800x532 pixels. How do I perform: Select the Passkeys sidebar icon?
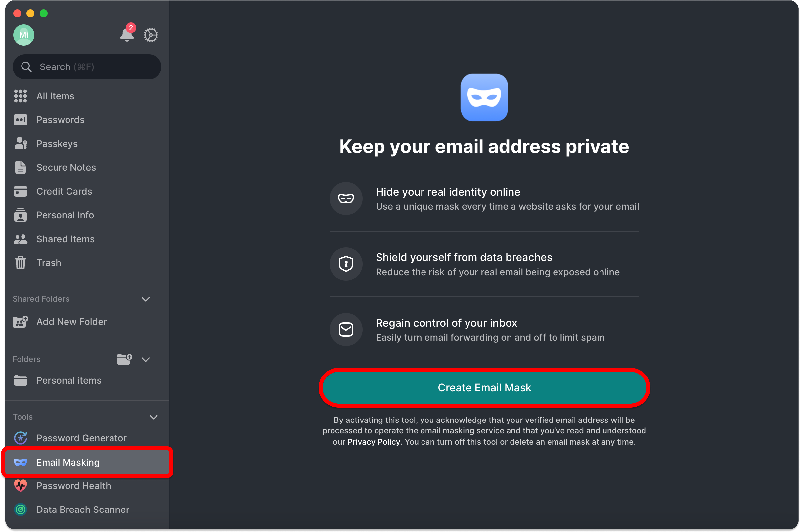[x=20, y=144]
